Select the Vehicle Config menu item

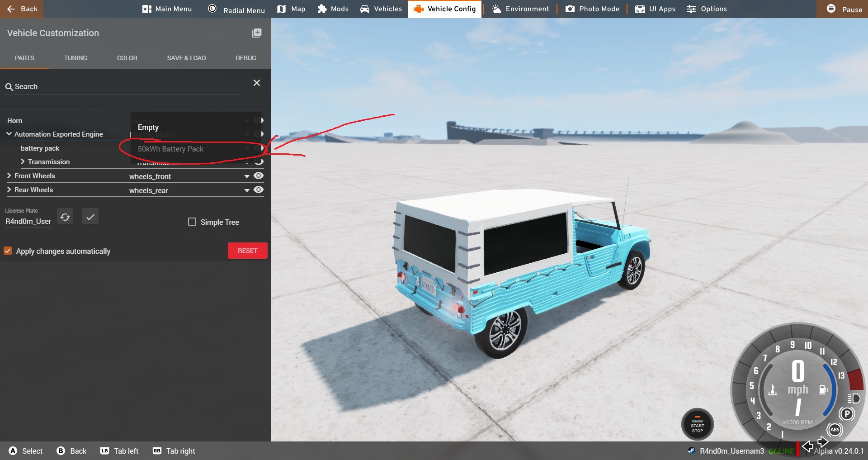coord(445,9)
